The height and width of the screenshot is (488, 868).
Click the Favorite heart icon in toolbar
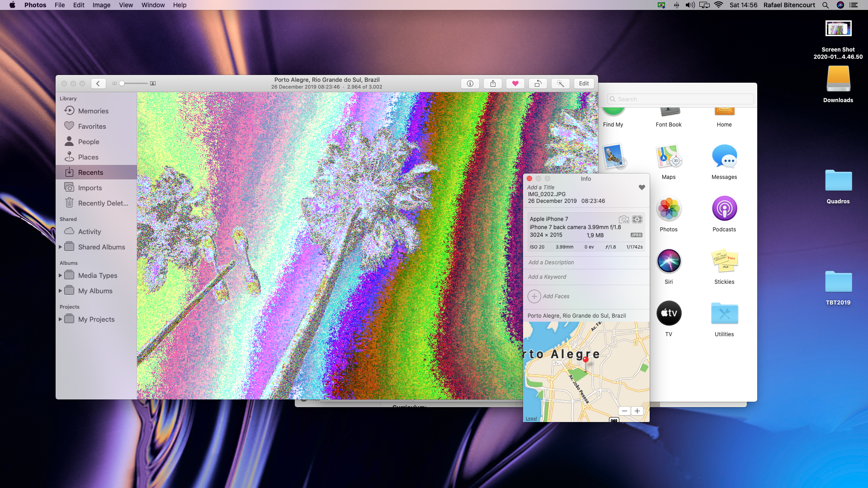pyautogui.click(x=515, y=84)
